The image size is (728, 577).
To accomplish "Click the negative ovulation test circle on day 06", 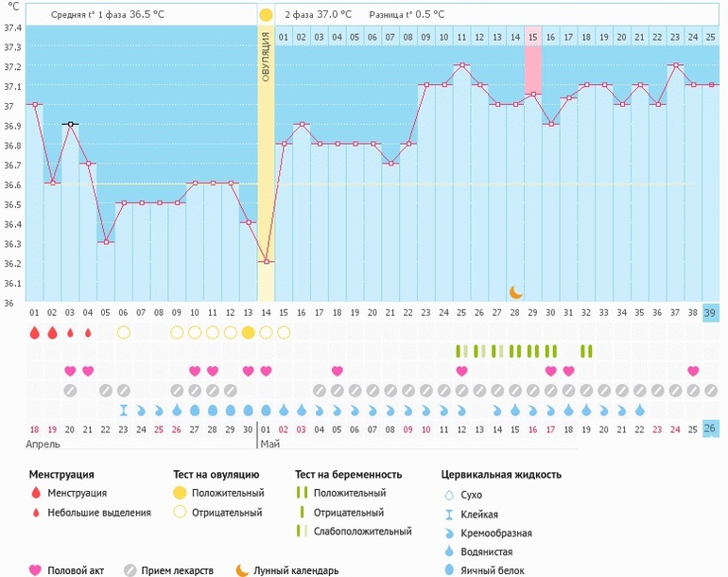I will pyautogui.click(x=123, y=332).
